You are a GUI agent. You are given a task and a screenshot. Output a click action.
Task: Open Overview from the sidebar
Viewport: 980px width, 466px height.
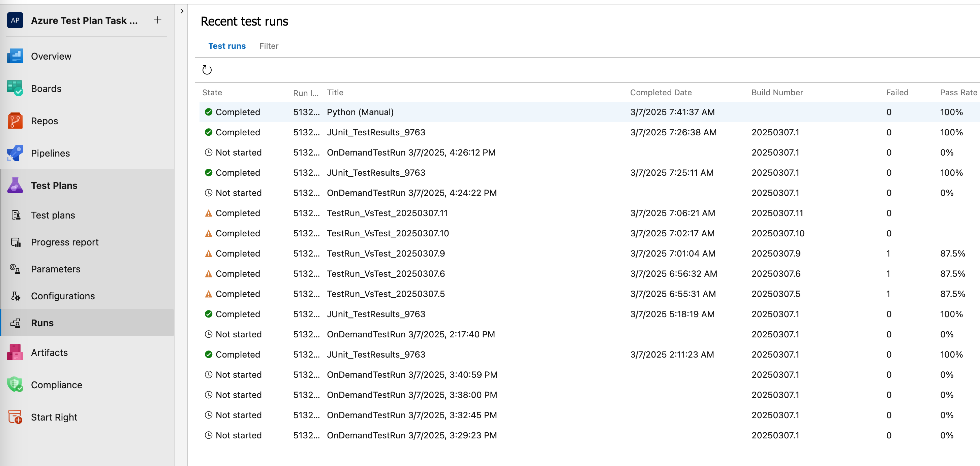pyautogui.click(x=51, y=56)
